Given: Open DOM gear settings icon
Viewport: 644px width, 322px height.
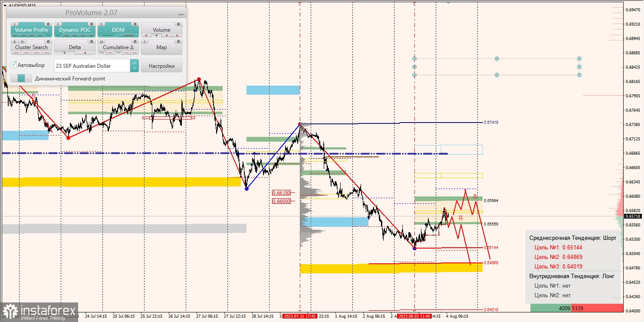Looking at the screenshot, I should pos(135,24).
